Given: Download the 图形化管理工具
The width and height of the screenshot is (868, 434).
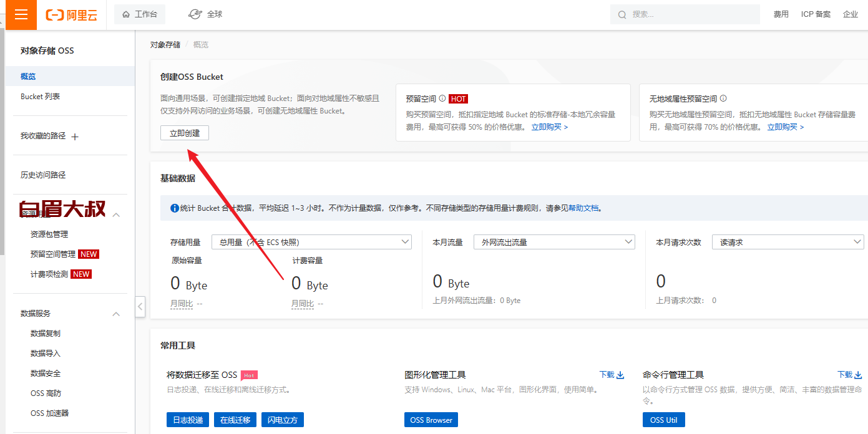Looking at the screenshot, I should tap(612, 375).
